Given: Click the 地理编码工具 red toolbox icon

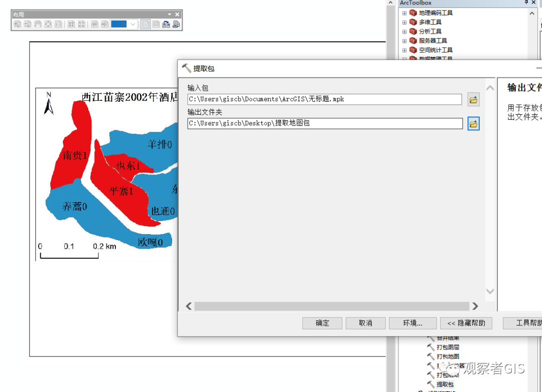Looking at the screenshot, I should [413, 13].
